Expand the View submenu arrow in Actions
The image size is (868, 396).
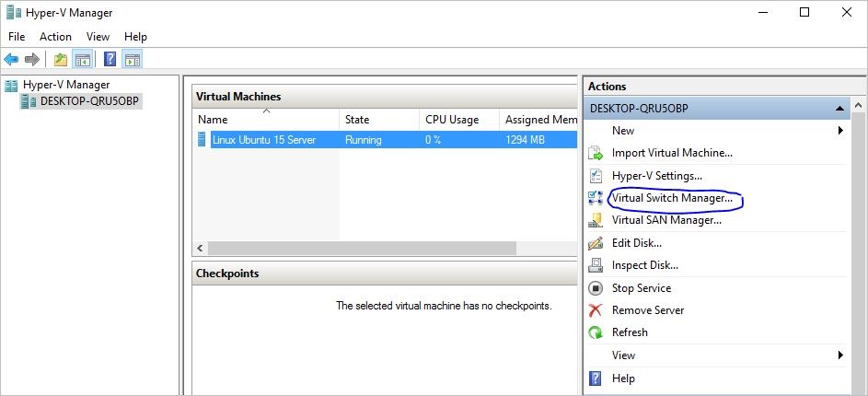click(x=840, y=355)
